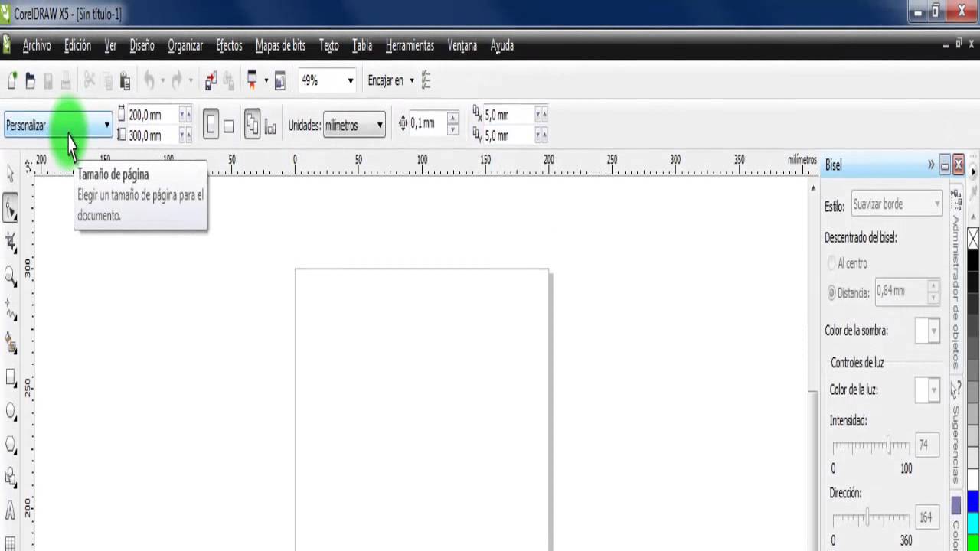980x551 pixels.
Task: Select the Zoom tool
Action: coord(11,276)
